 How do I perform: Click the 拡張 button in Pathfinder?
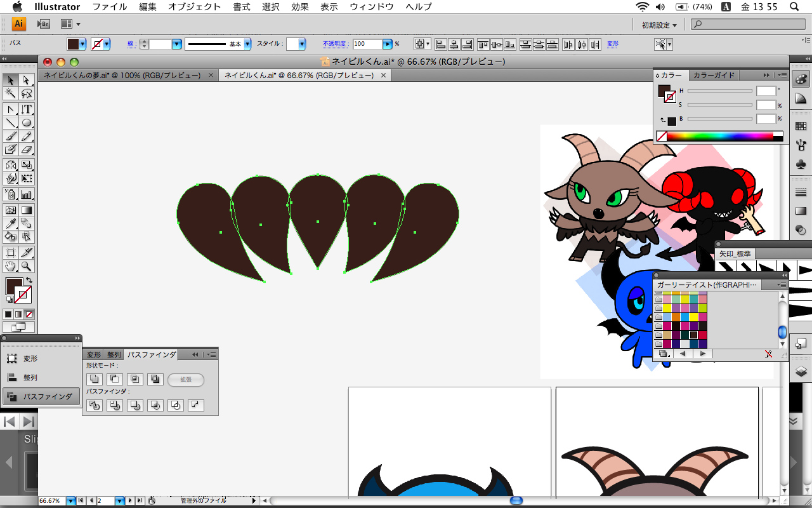[186, 380]
